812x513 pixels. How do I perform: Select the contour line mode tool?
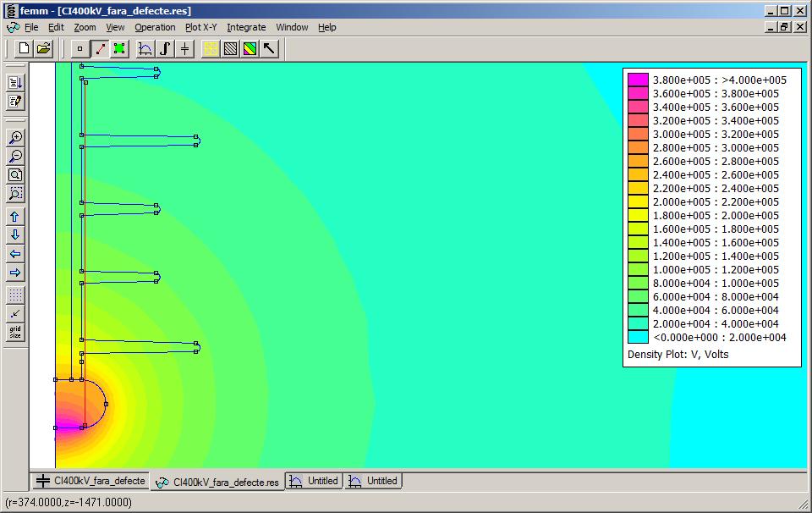click(x=100, y=49)
